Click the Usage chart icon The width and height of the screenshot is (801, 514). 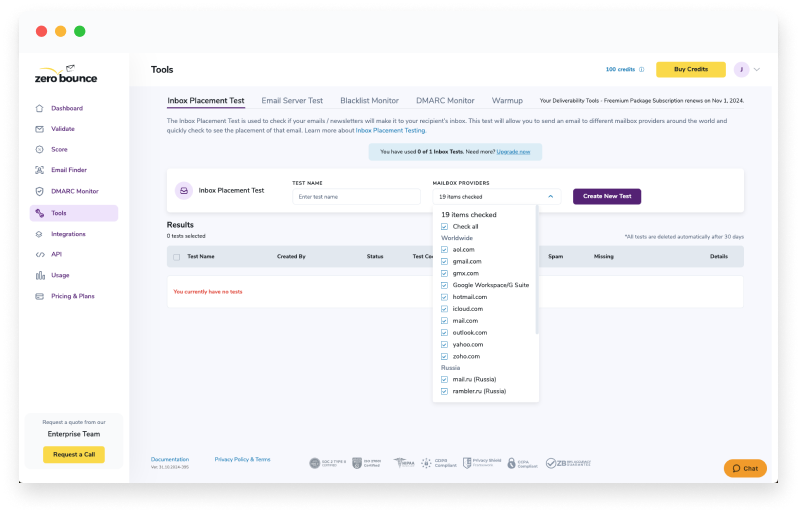click(39, 275)
